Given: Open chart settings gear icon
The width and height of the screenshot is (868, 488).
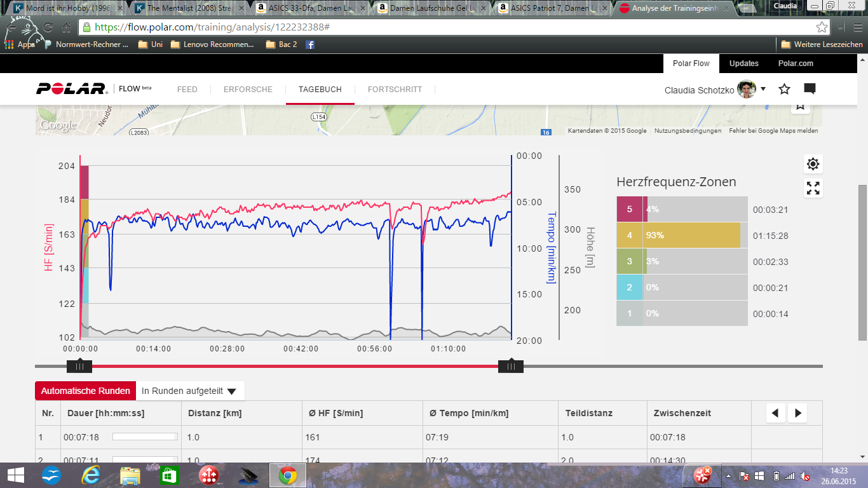Looking at the screenshot, I should tap(813, 164).
